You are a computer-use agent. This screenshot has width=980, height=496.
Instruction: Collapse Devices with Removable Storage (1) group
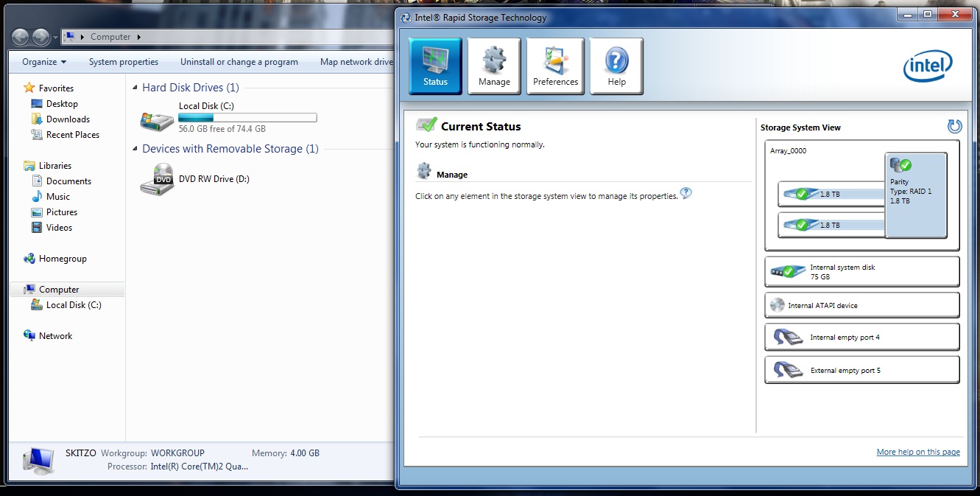(x=135, y=149)
